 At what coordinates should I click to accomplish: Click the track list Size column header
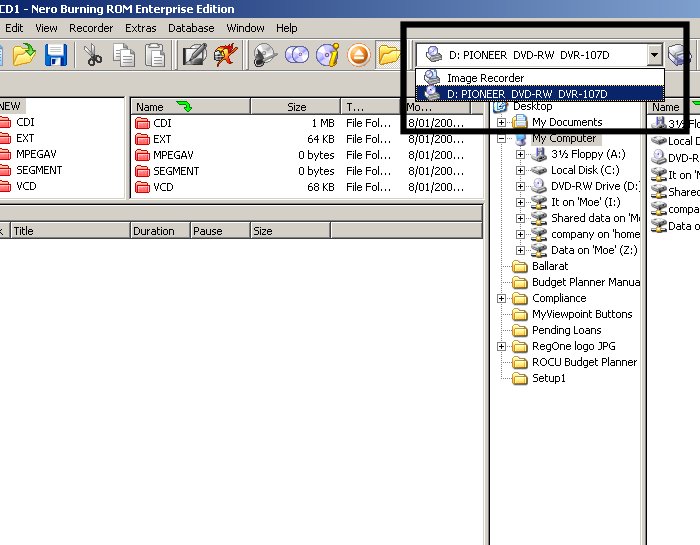(x=291, y=231)
